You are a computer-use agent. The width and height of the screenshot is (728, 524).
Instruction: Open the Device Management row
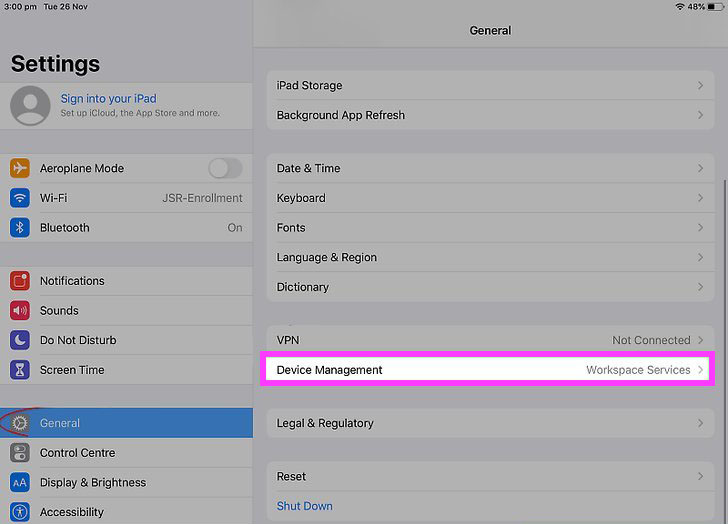(488, 370)
